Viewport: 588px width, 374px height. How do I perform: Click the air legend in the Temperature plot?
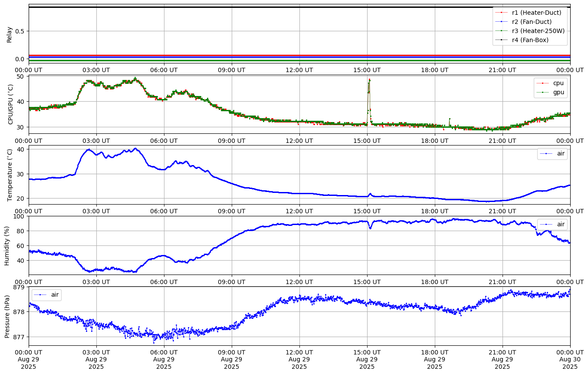pyautogui.click(x=552, y=153)
